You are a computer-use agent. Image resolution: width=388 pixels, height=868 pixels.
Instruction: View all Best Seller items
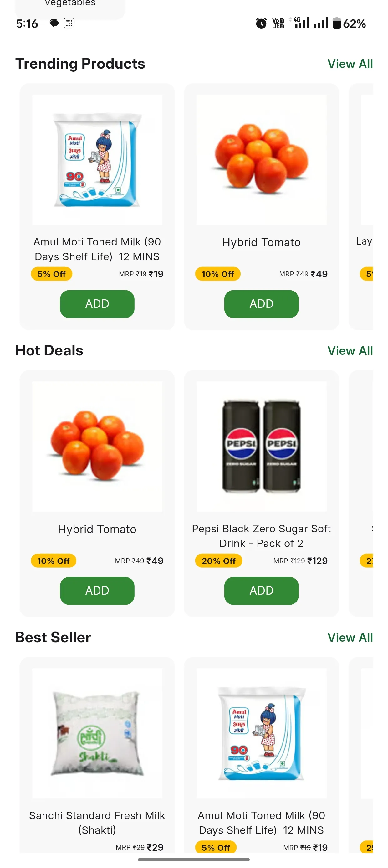[x=350, y=638]
